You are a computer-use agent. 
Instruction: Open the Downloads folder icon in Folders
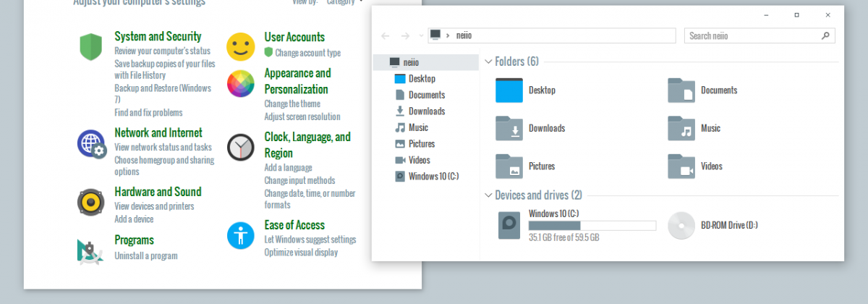[x=509, y=127]
